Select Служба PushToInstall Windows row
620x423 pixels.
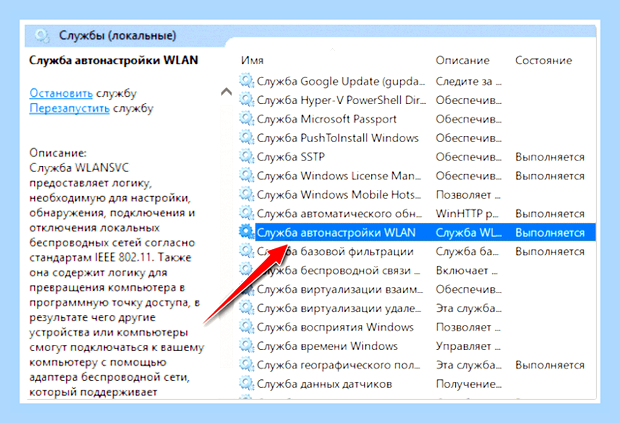point(417,138)
